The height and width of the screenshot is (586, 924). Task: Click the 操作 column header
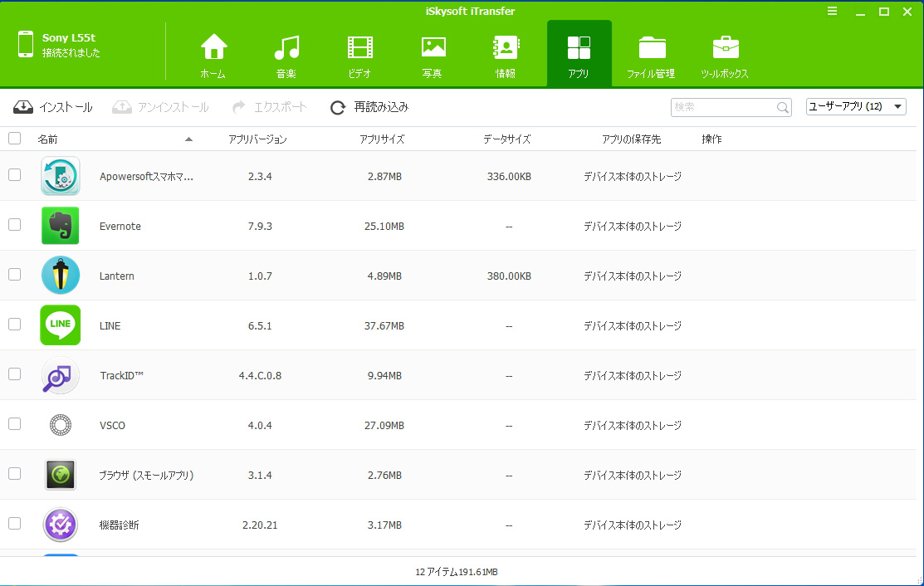tap(711, 139)
